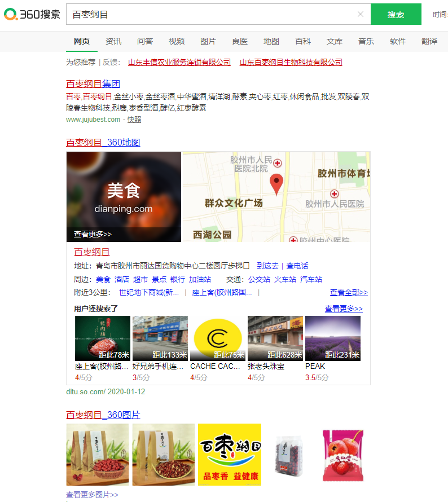448x502 pixels.
Task: Switch to the 资讯 tab
Action: tap(113, 41)
